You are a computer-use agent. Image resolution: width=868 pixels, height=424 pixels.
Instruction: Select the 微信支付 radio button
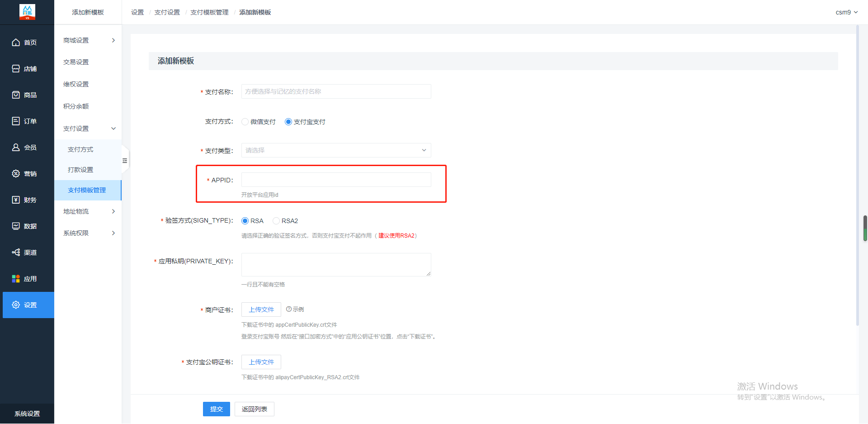(245, 122)
